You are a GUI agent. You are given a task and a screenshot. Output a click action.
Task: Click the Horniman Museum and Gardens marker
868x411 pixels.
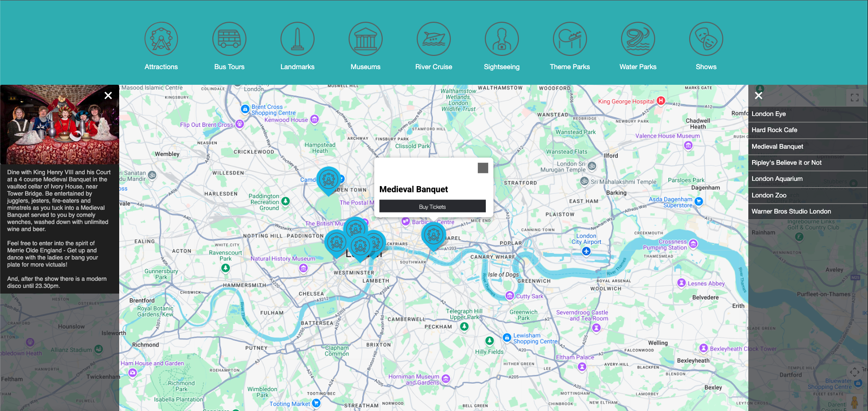point(446,379)
